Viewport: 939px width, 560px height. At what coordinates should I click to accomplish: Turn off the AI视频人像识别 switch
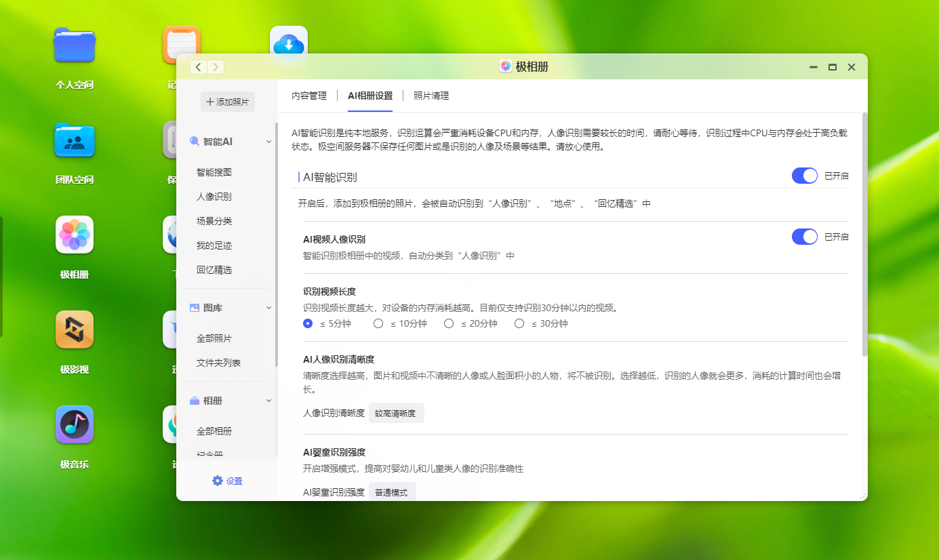point(805,237)
